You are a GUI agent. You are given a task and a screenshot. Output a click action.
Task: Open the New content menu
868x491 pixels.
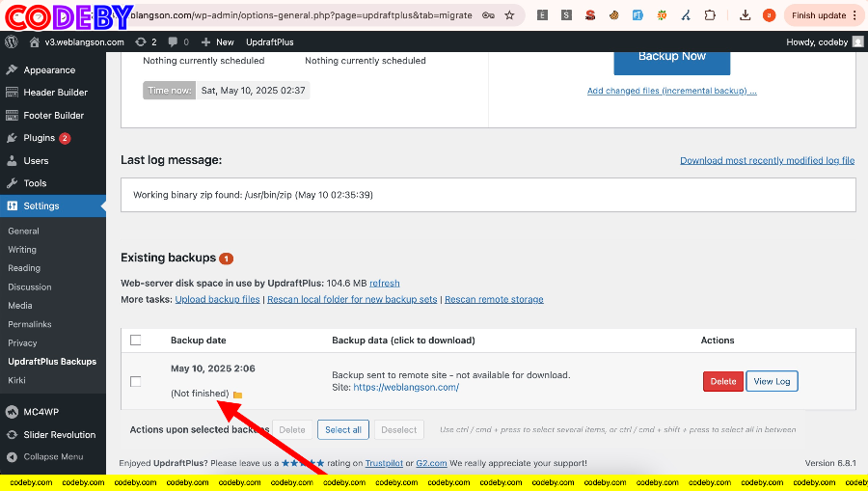point(218,42)
